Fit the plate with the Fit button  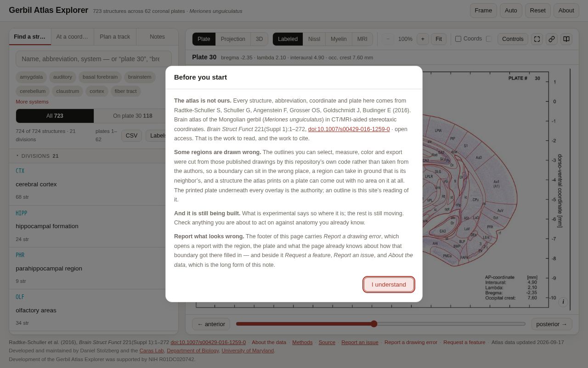[439, 39]
